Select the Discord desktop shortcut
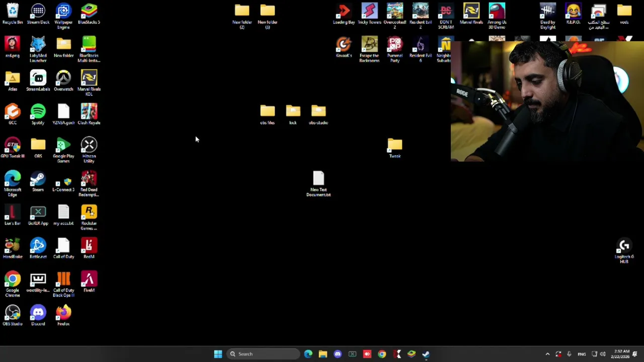This screenshot has height=362, width=644. point(38,316)
